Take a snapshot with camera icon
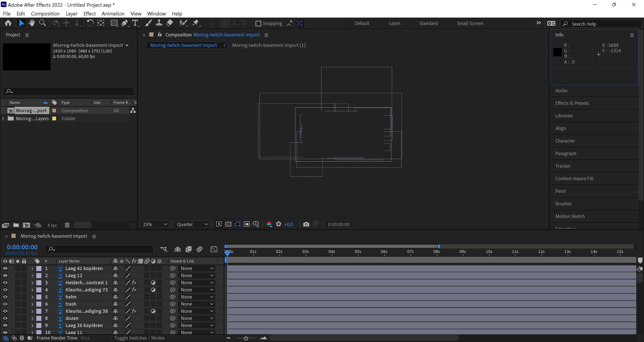 [x=306, y=224]
